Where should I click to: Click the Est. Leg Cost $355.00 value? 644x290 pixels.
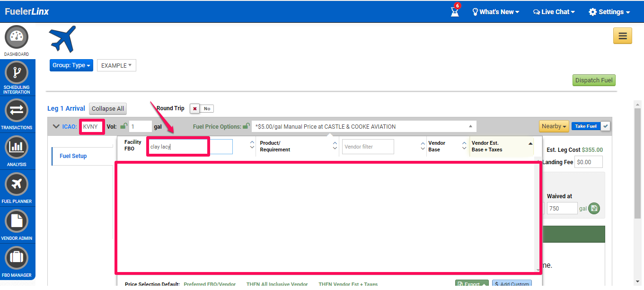pyautogui.click(x=592, y=150)
